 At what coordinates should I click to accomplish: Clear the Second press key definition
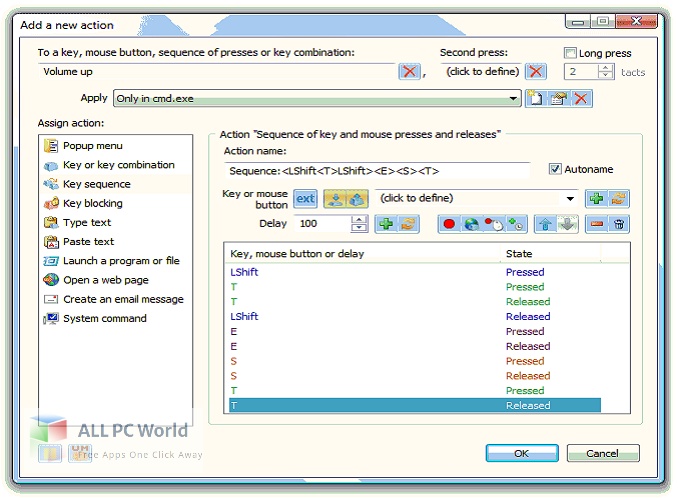pos(536,71)
